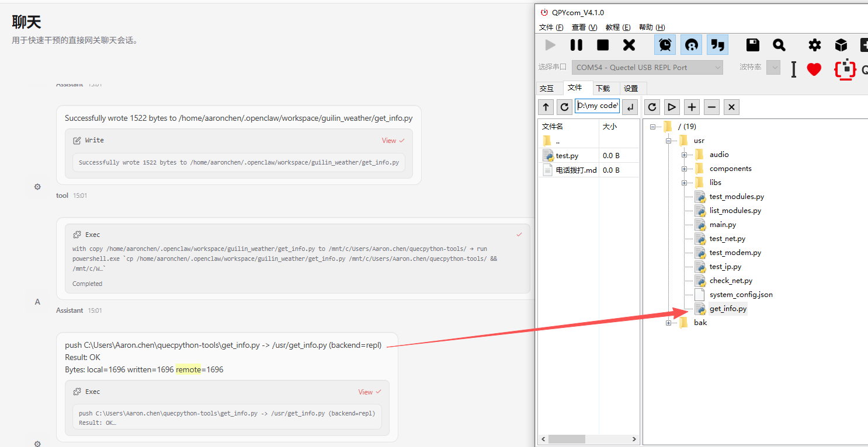Image resolution: width=868 pixels, height=447 pixels.
Task: Expand the bak folder node
Action: [x=668, y=323]
